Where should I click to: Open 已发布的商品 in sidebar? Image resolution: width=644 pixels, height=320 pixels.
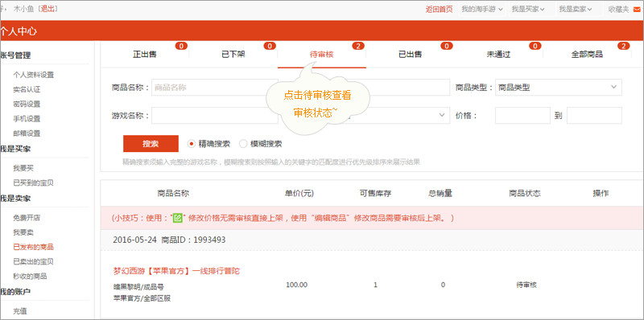click(33, 247)
